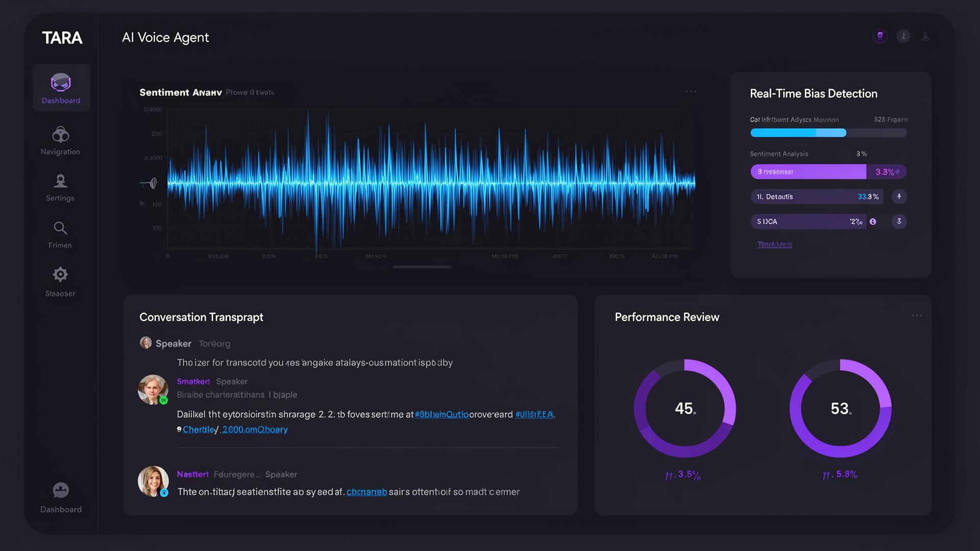Expand the Detautis row using the plus control
Image resolution: width=980 pixels, height=551 pixels.
click(899, 196)
